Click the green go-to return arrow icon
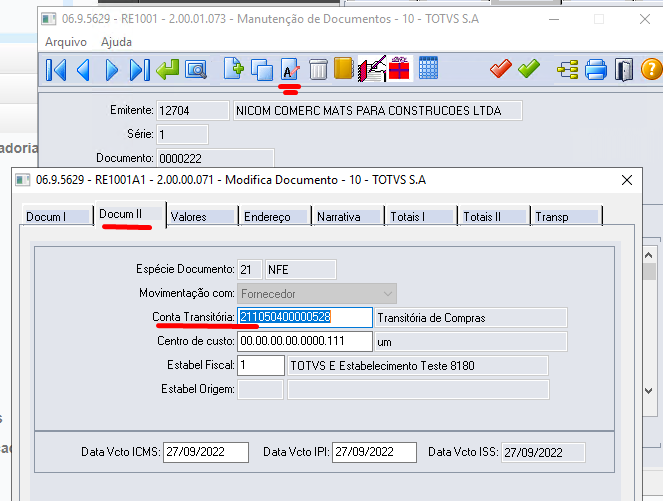This screenshot has height=501, width=663. pos(168,69)
